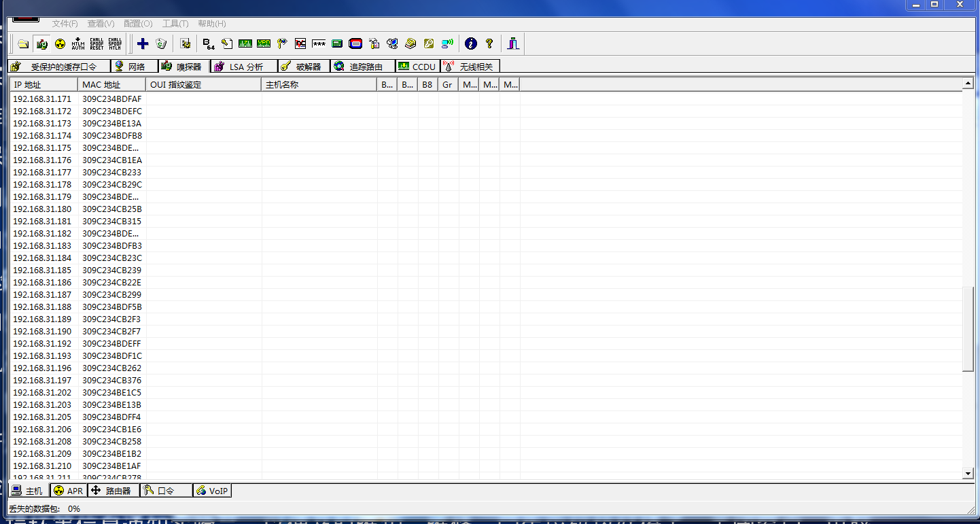The image size is (980, 524).
Task: Click the CHALL SPOOF NTLM icon
Action: click(115, 44)
